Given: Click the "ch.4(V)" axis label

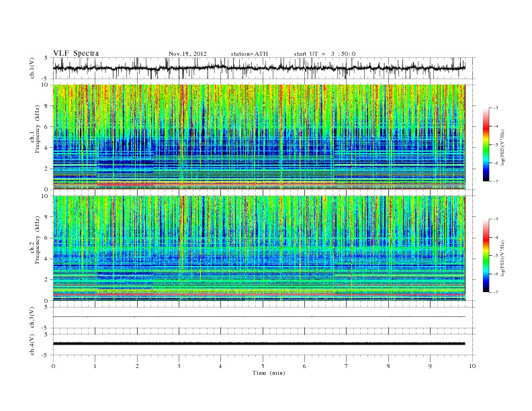Looking at the screenshot, I should tap(32, 345).
